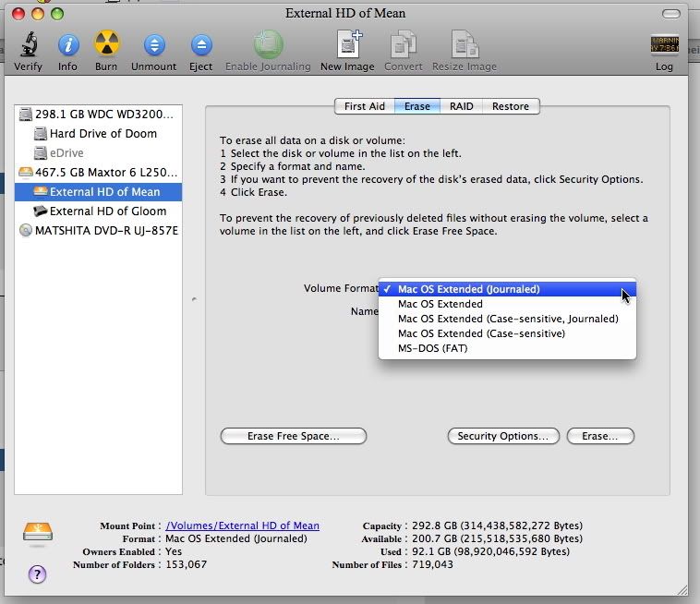Select External HD of Gloom volume
Screen dimensions: 700x604
tap(98, 211)
